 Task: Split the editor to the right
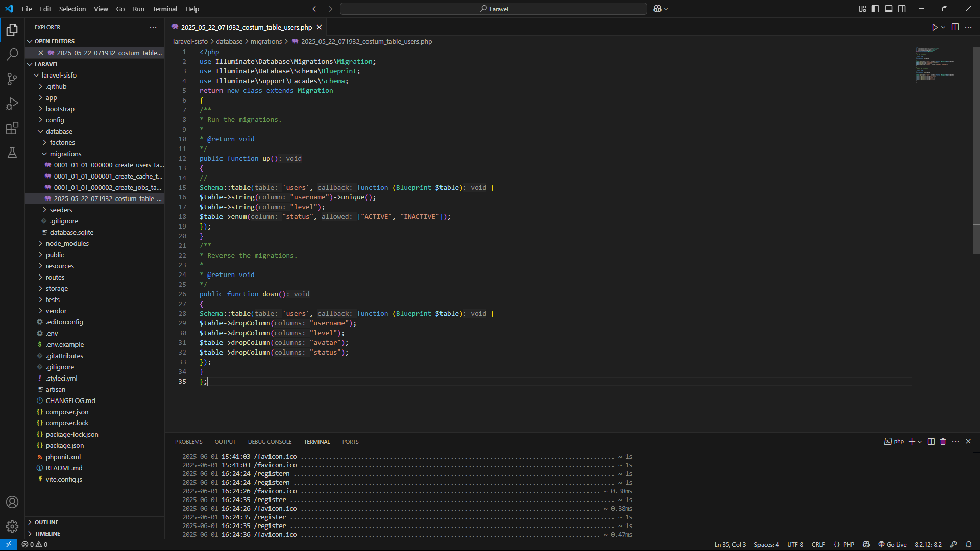point(955,27)
